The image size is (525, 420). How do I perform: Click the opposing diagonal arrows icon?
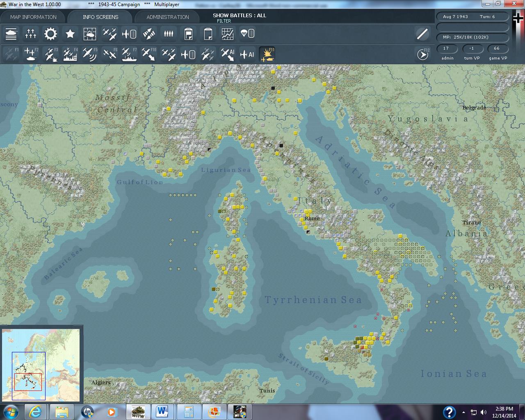click(x=149, y=34)
